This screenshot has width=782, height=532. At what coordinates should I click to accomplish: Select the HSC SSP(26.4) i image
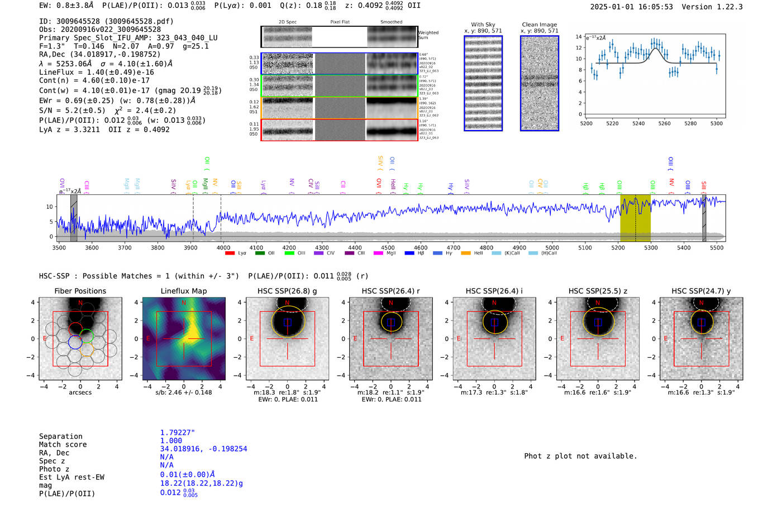click(x=494, y=338)
